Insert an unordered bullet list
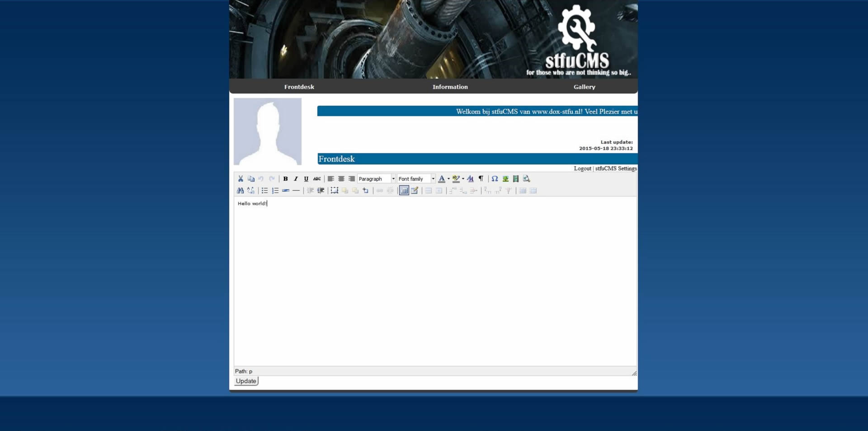868x431 pixels. coord(264,191)
